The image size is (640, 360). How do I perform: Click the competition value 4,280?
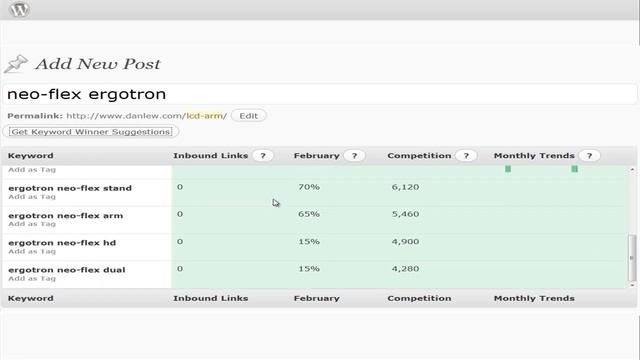(x=405, y=269)
